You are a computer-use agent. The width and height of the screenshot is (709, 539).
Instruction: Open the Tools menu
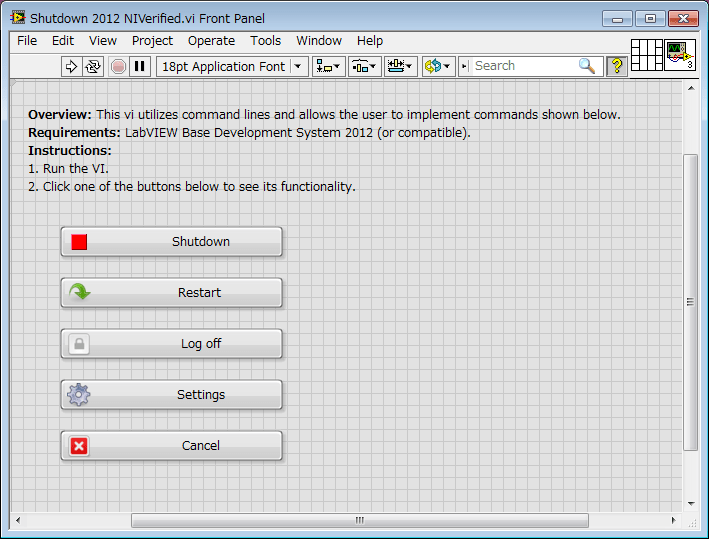point(265,41)
